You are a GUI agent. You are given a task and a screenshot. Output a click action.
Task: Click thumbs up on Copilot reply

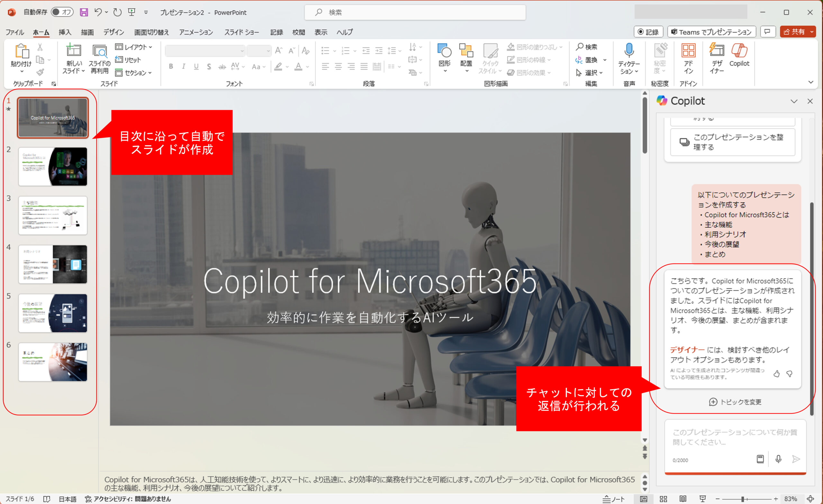point(776,374)
